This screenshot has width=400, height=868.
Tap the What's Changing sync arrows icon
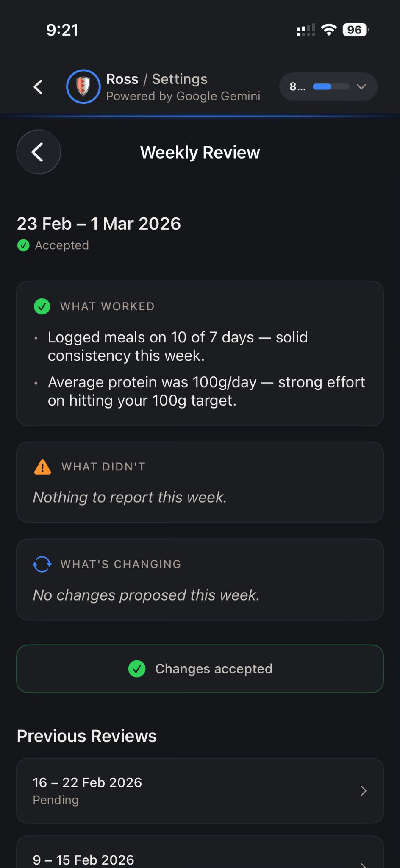(x=42, y=564)
